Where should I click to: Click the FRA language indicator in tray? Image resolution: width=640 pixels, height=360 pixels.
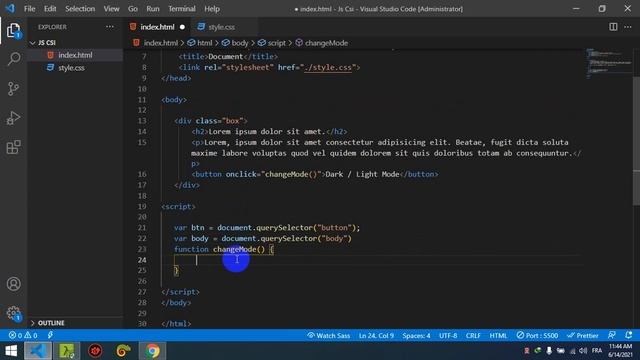point(597,351)
